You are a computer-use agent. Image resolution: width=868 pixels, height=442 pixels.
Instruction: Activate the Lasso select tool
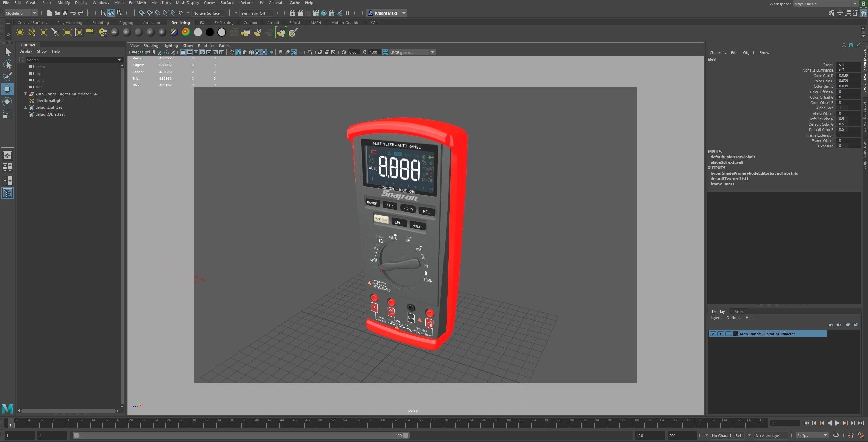[x=8, y=64]
